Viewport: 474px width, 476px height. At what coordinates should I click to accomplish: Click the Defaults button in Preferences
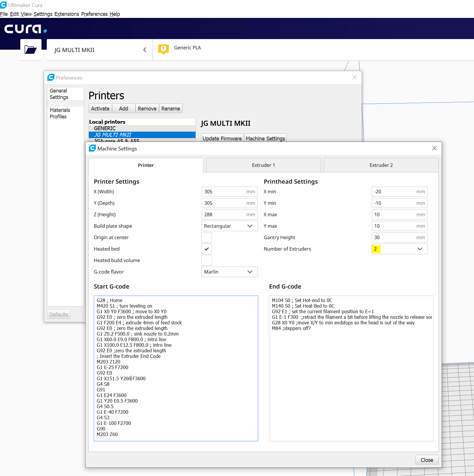tap(59, 314)
